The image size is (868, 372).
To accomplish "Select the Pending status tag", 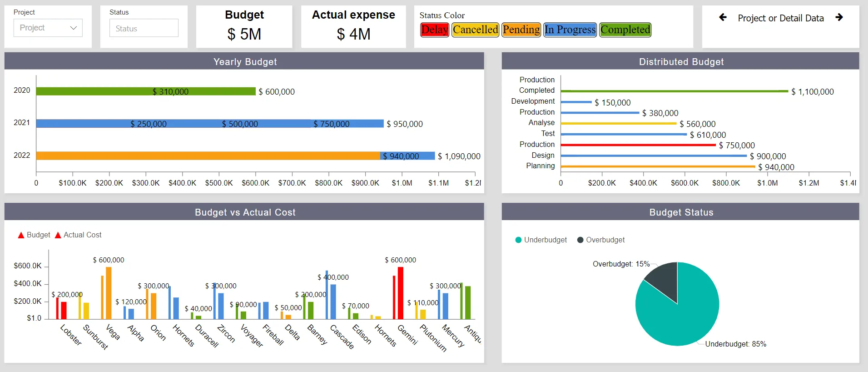I will (521, 30).
